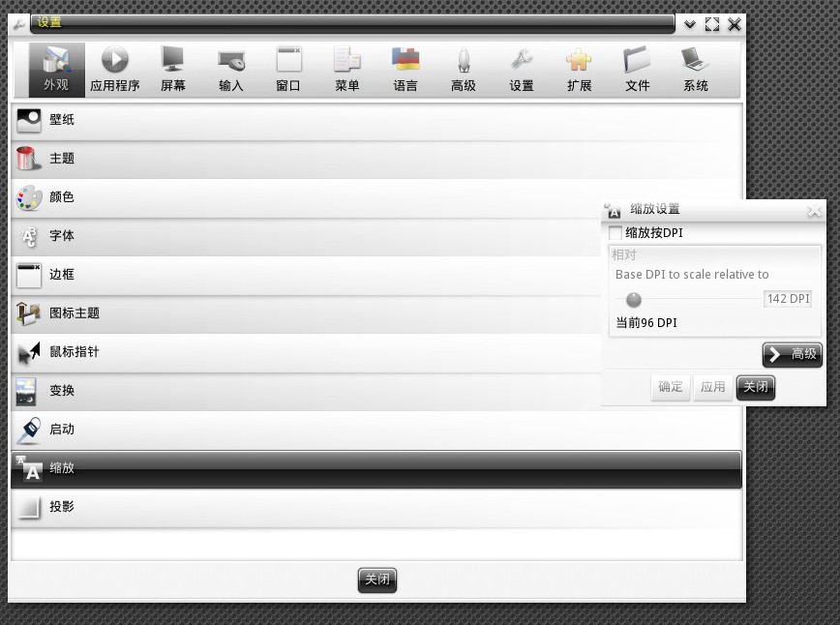Expand the 高级 arrow button in 缩放设置
This screenshot has height=625, width=840.
point(793,354)
